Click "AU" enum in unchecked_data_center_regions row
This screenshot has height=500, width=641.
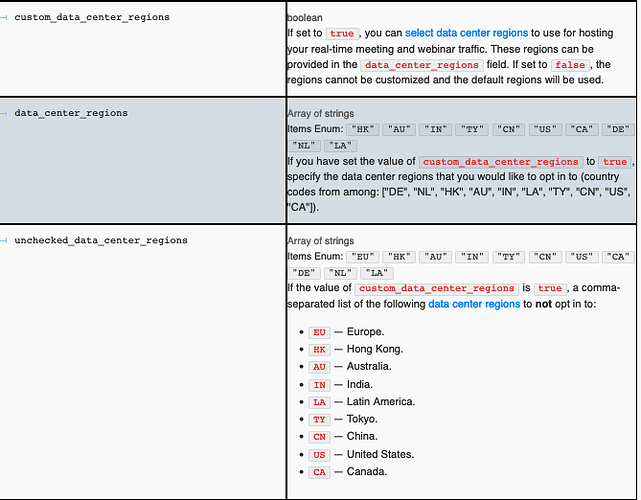436,257
